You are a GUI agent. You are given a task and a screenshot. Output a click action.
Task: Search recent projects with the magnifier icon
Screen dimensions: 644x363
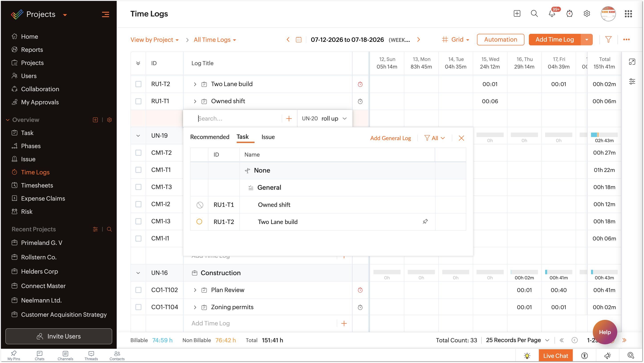[x=109, y=229]
